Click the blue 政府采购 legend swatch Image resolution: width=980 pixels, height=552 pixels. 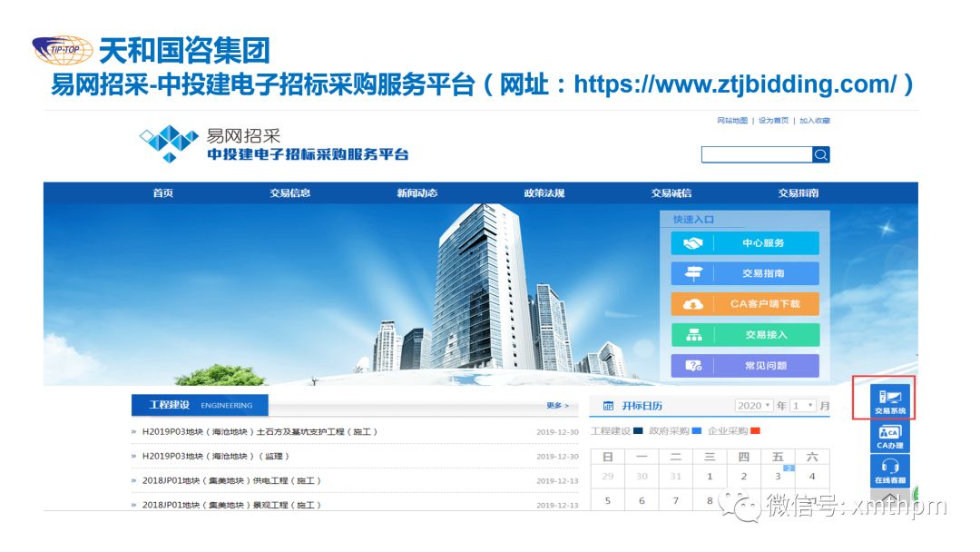click(696, 430)
